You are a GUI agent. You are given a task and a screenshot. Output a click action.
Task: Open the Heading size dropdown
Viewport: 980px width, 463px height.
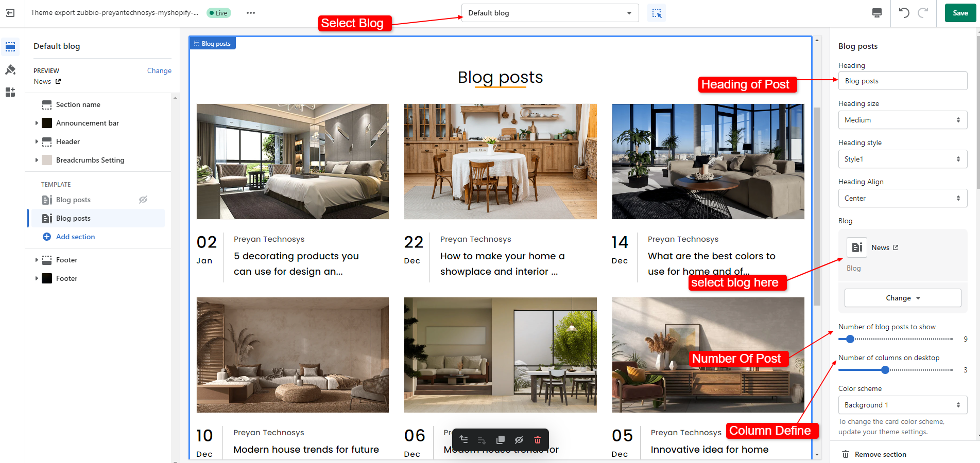903,120
